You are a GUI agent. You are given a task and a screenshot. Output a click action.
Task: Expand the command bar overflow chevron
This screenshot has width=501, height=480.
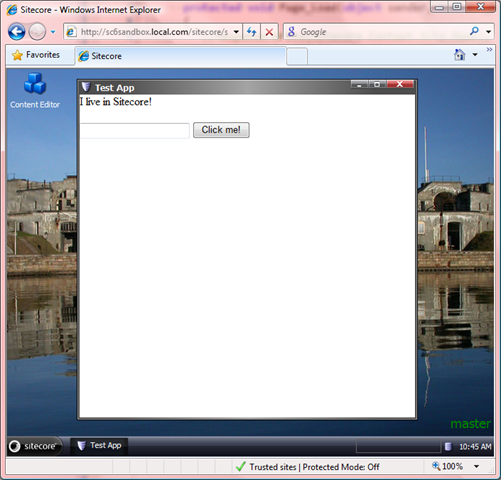pyautogui.click(x=489, y=50)
